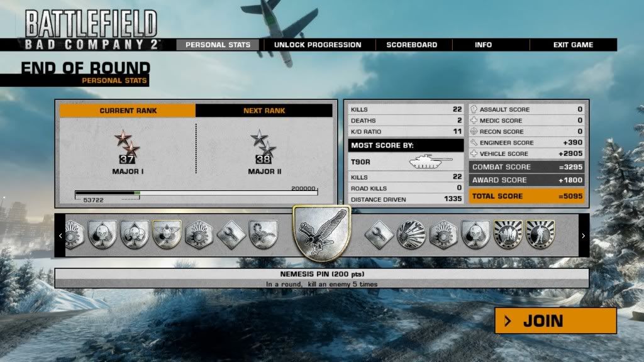The image size is (644, 362).
Task: Click the rank experience progress bar
Action: click(x=196, y=193)
